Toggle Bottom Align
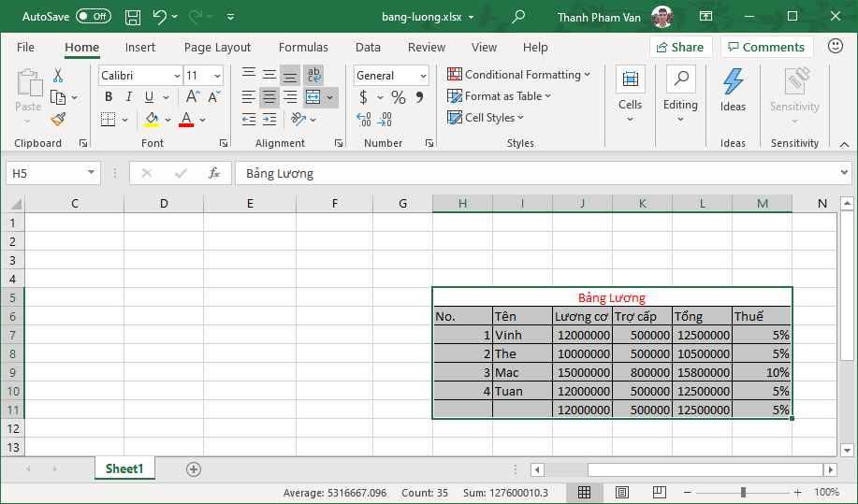Screen dimensions: 858x504 click(x=290, y=75)
